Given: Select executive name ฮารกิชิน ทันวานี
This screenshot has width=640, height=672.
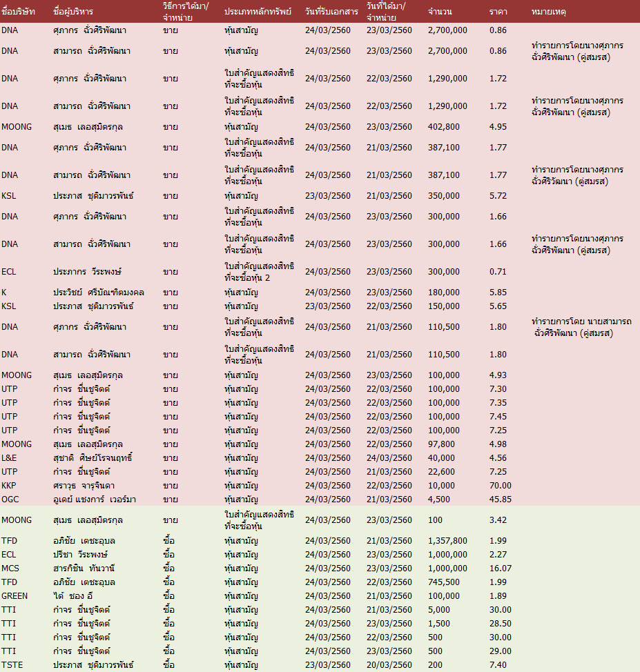Looking at the screenshot, I should click(x=84, y=569).
